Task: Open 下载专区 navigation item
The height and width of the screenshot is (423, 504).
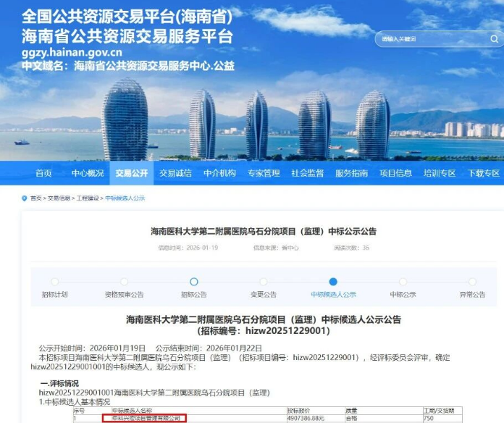Action: point(484,173)
